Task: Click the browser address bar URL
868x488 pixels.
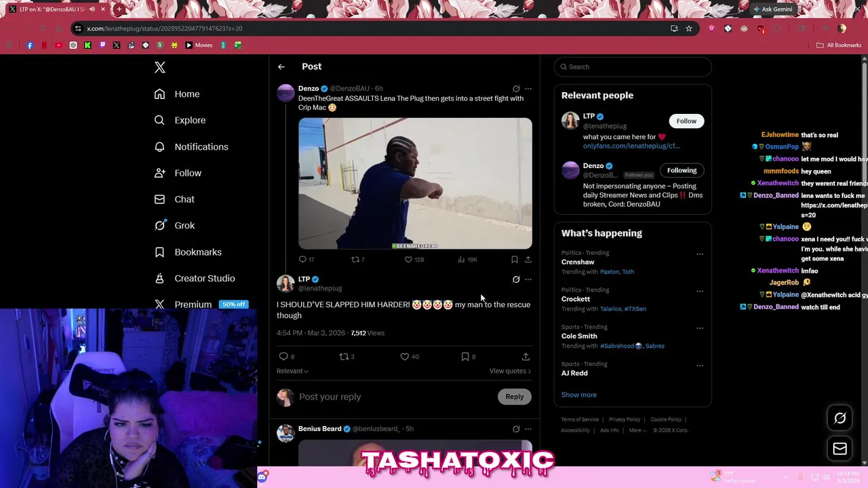Action: click(165, 28)
